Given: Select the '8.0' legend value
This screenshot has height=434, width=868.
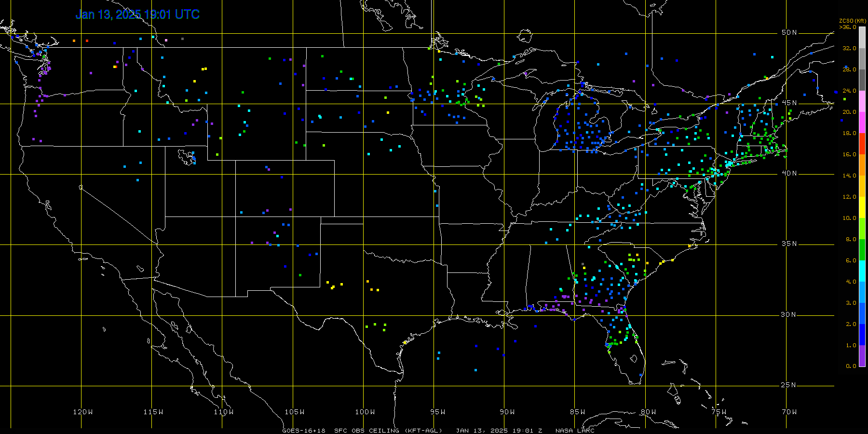Looking at the screenshot, I should click(851, 239).
